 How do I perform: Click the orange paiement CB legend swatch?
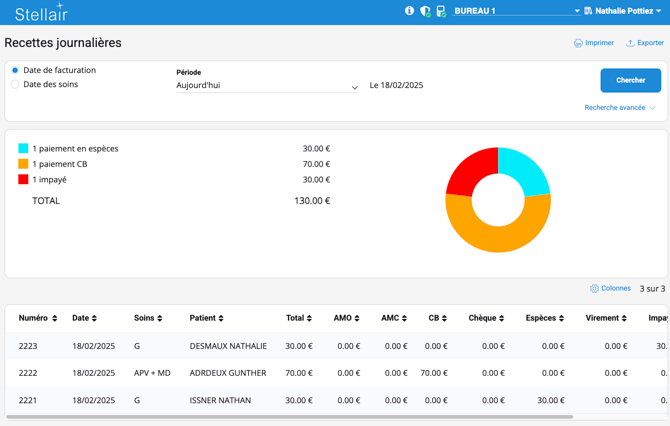click(x=23, y=164)
